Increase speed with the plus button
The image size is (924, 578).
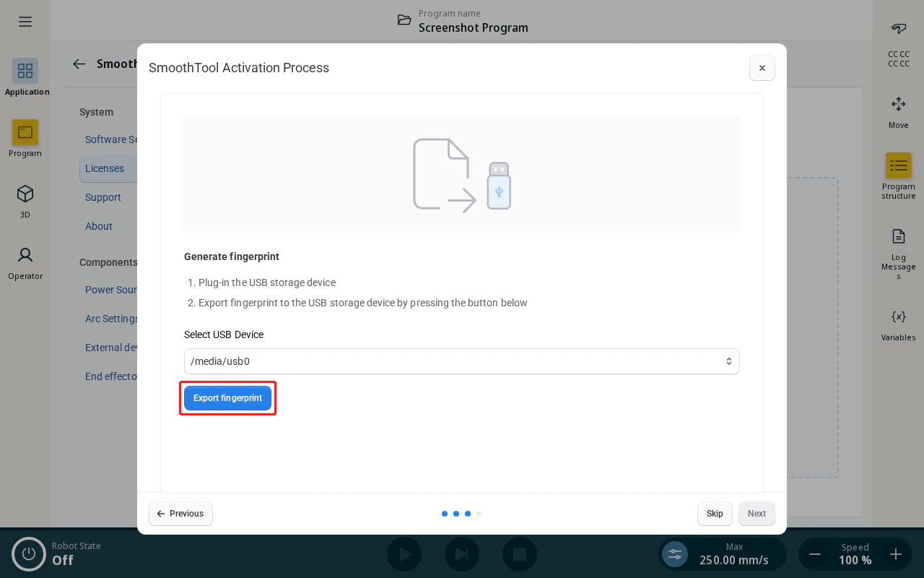(x=896, y=554)
